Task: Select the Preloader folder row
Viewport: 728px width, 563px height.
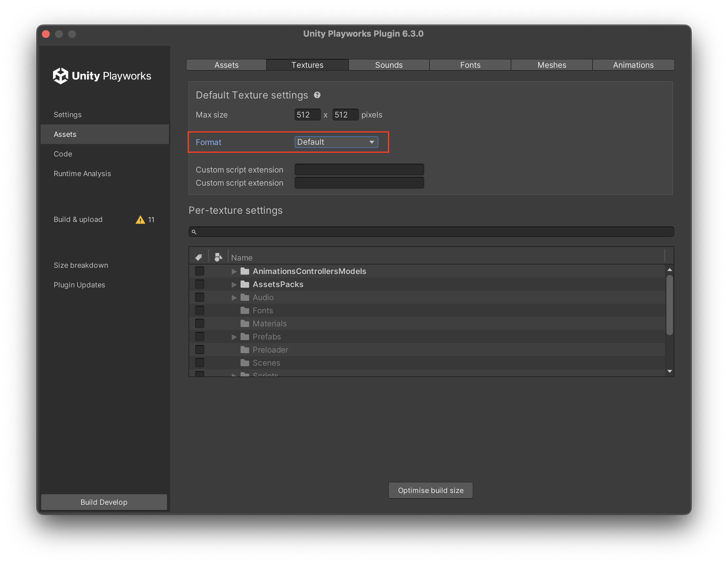Action: pyautogui.click(x=427, y=349)
